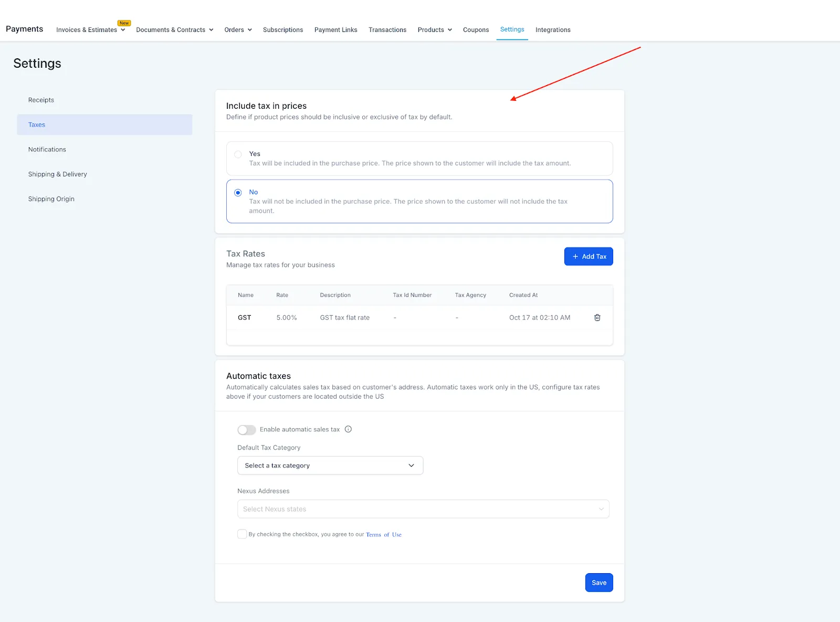Image resolution: width=840 pixels, height=622 pixels.
Task: Enable automatic sales tax toggle
Action: 247,430
